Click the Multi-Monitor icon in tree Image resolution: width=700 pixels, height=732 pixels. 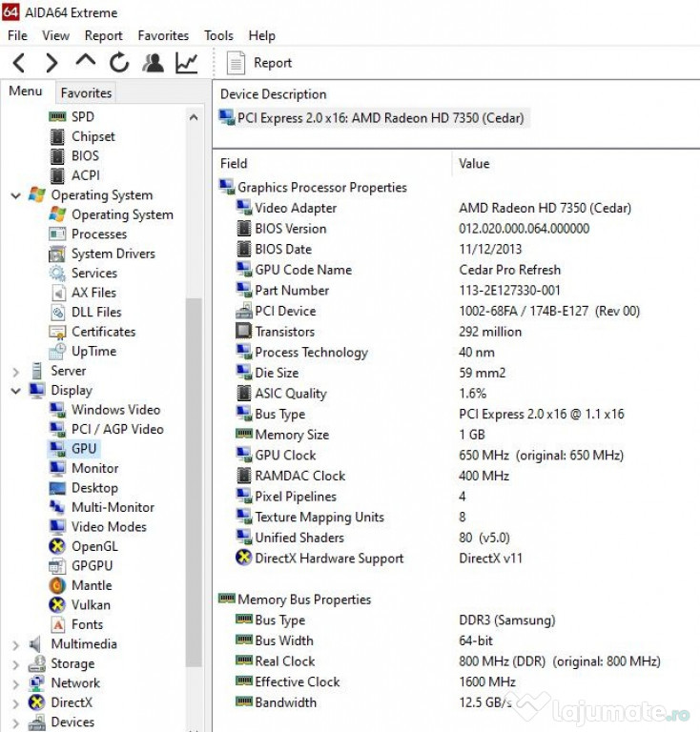(x=57, y=506)
